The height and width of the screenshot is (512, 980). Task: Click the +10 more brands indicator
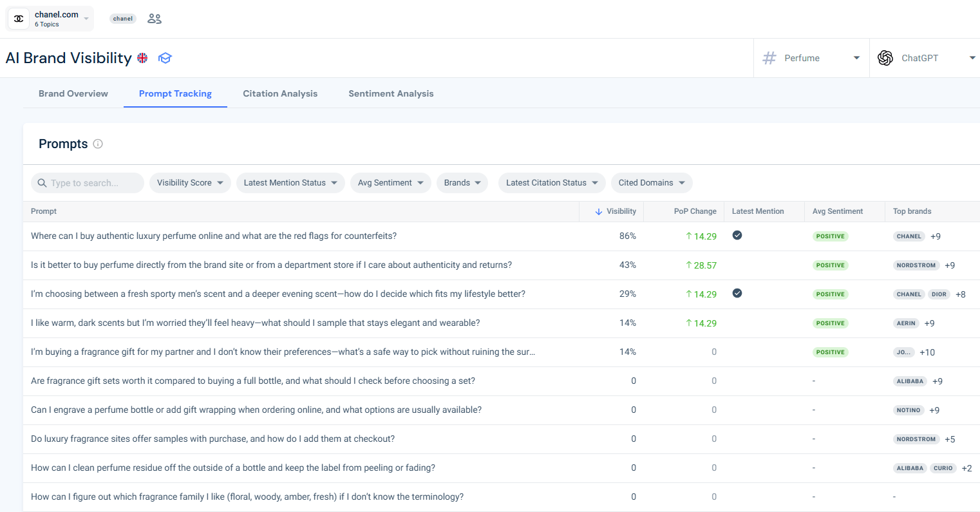[927, 352]
